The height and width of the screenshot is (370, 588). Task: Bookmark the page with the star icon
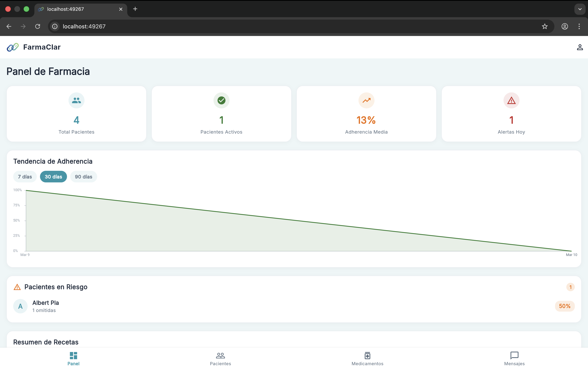point(545,26)
